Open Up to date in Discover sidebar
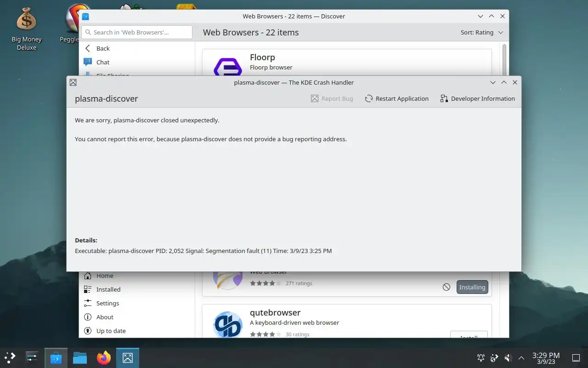The image size is (588, 368). coord(137,331)
